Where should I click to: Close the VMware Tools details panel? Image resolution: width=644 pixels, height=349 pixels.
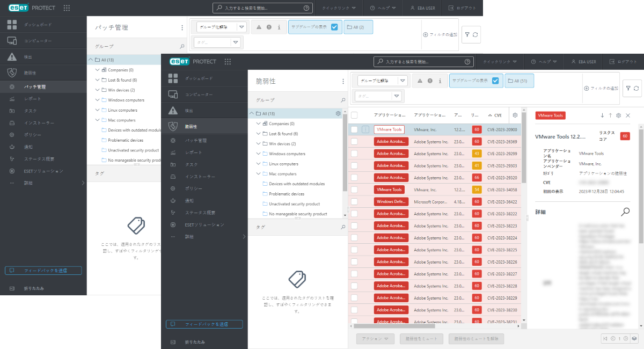pos(628,115)
